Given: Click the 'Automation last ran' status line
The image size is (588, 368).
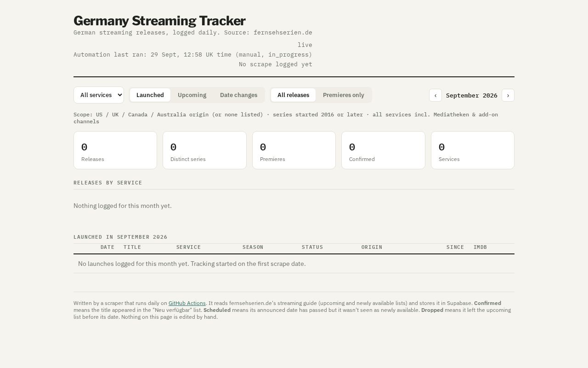Looking at the screenshot, I should 193,55.
